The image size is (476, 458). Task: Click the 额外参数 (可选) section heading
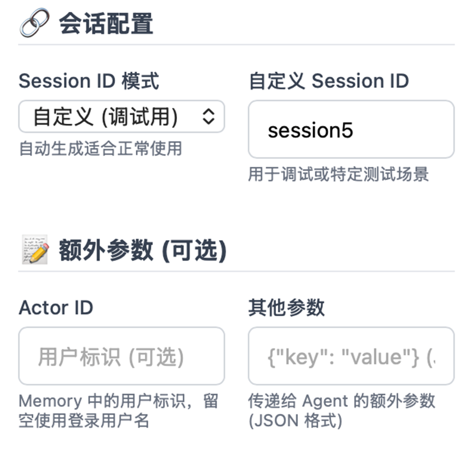click(x=143, y=250)
